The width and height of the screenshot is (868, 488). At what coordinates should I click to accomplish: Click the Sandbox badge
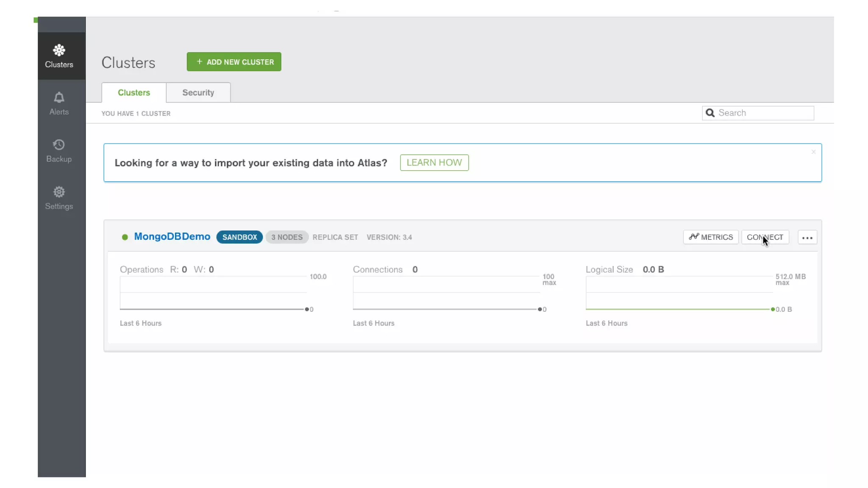click(x=239, y=237)
